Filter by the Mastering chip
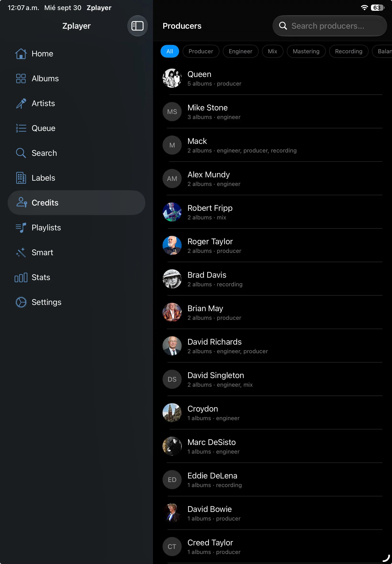 pos(306,51)
